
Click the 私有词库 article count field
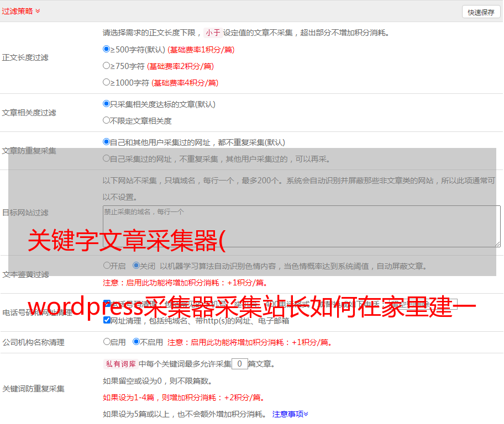click(240, 364)
